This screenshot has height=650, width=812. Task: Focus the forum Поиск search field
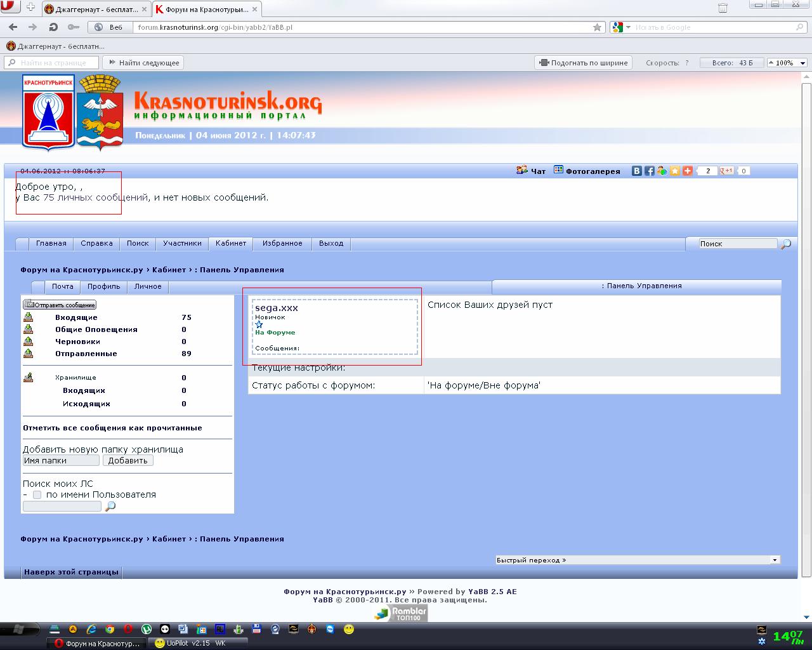pos(738,244)
